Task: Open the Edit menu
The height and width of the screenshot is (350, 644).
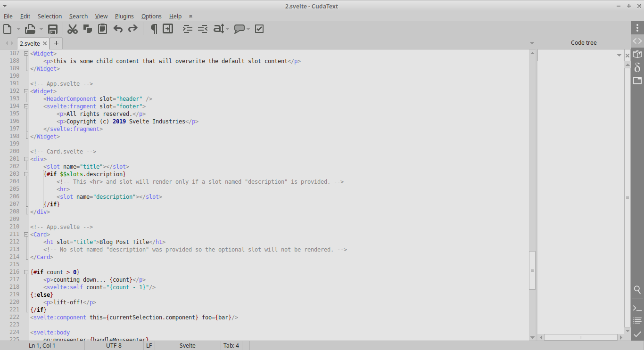Action: [25, 16]
